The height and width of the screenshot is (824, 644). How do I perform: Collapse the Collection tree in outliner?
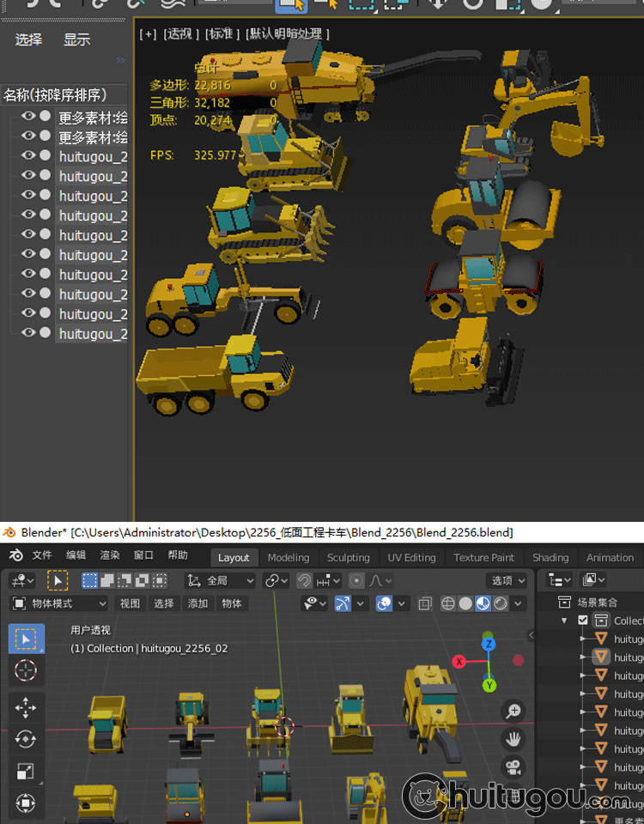564,621
